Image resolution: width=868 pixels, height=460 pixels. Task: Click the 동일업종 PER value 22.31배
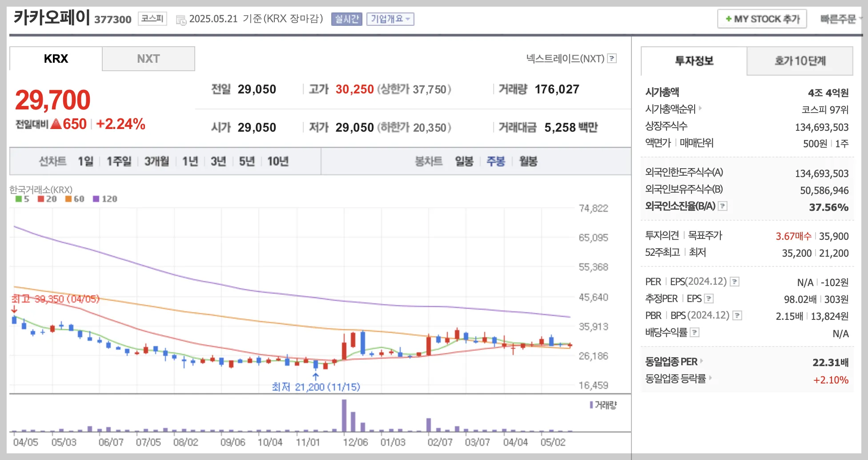click(831, 362)
